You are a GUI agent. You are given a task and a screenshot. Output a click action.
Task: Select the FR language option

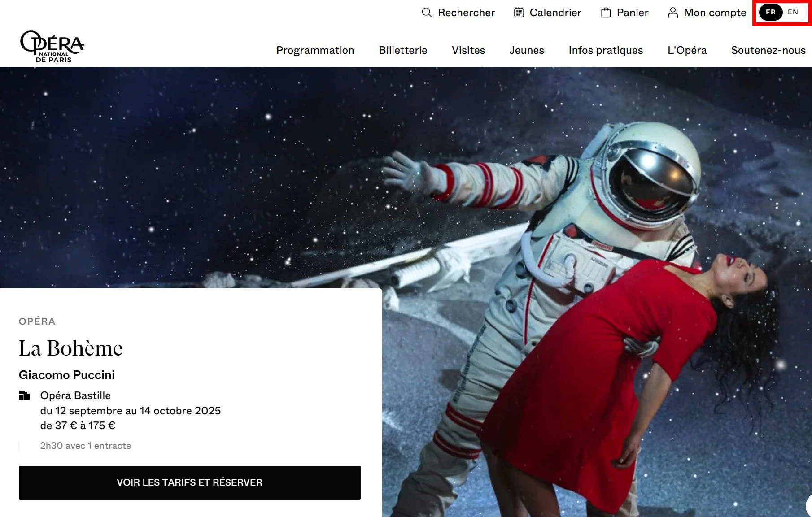click(771, 13)
